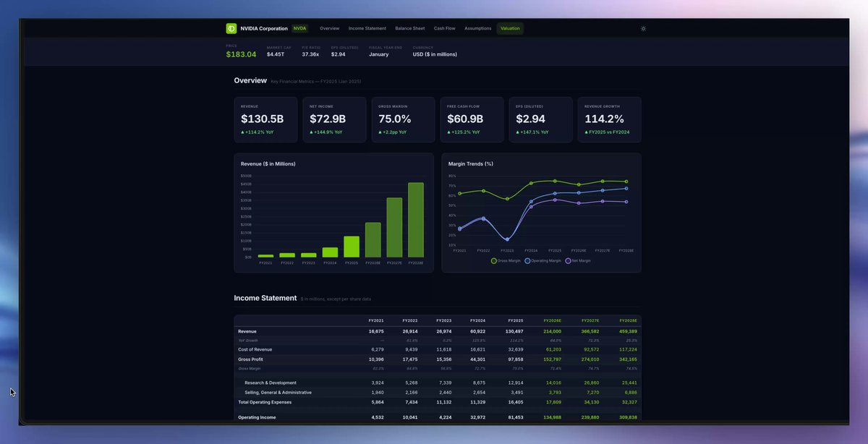The width and height of the screenshot is (868, 444).
Task: Click the FY2021 table column header
Action: click(376, 320)
